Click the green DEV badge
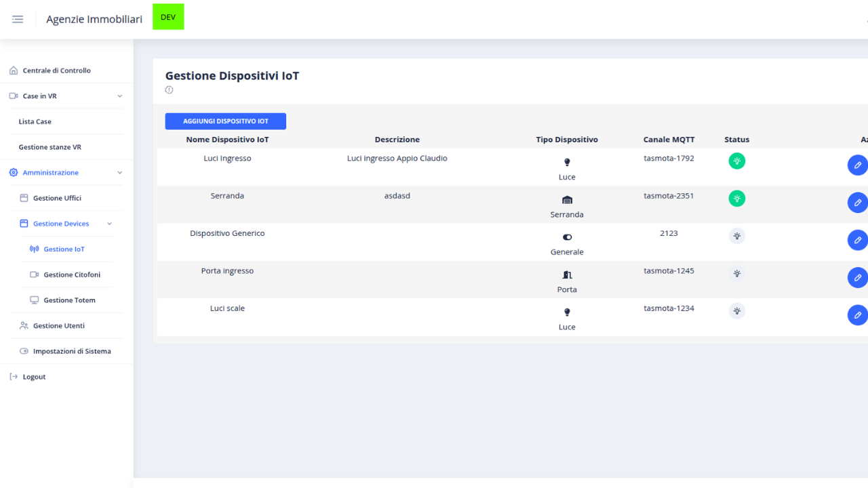Viewport: 868px width, 488px height. (x=168, y=17)
